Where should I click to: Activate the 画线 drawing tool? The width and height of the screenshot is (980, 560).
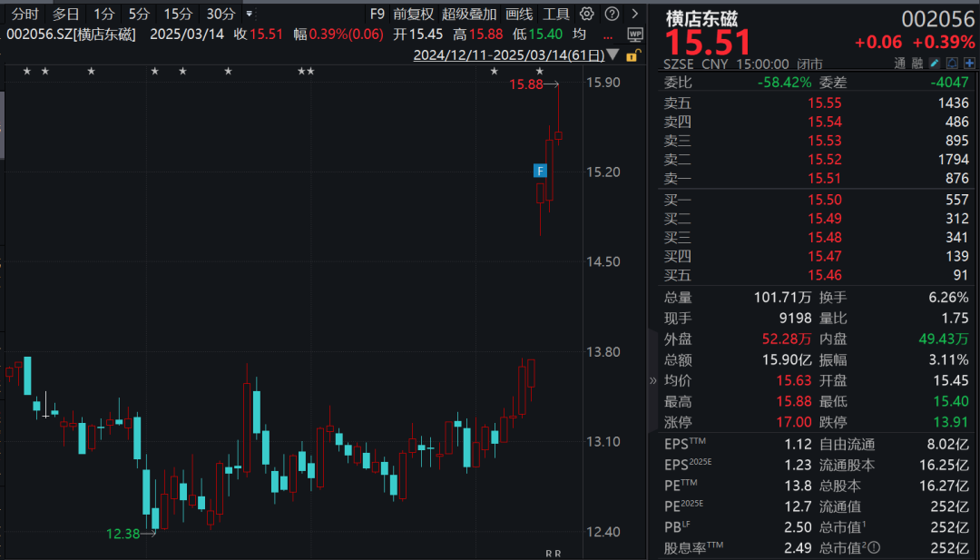(x=519, y=14)
